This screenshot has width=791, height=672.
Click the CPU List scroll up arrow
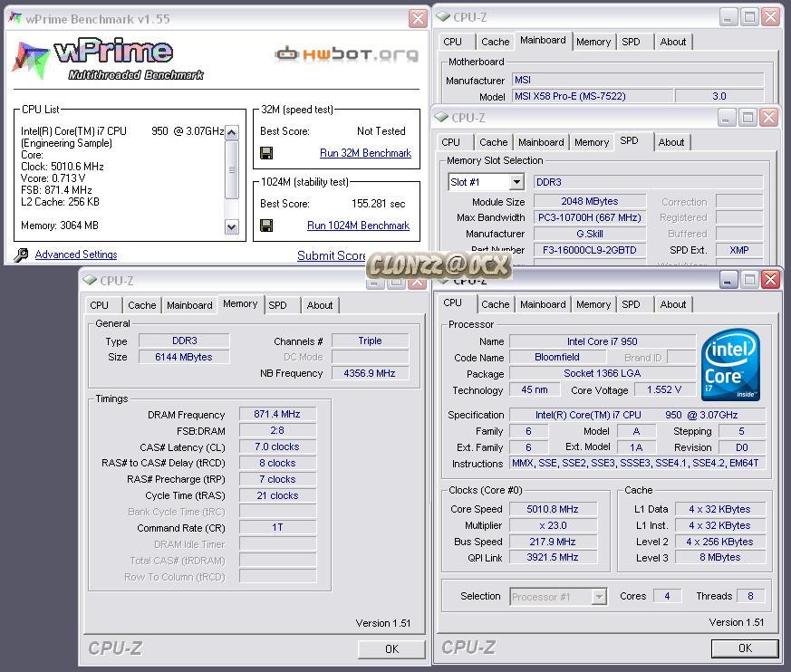[232, 133]
